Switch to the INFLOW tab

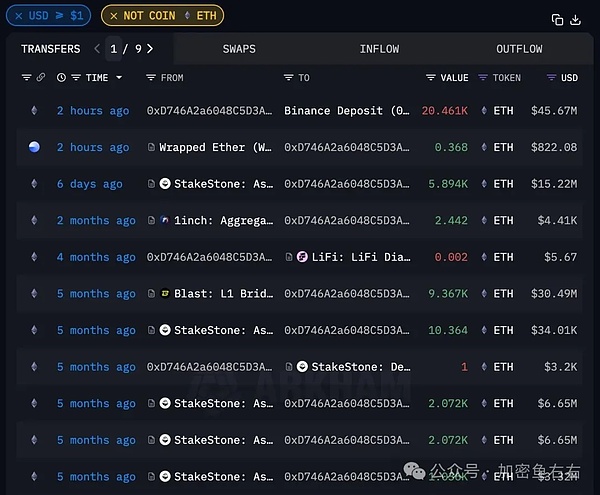(x=379, y=49)
